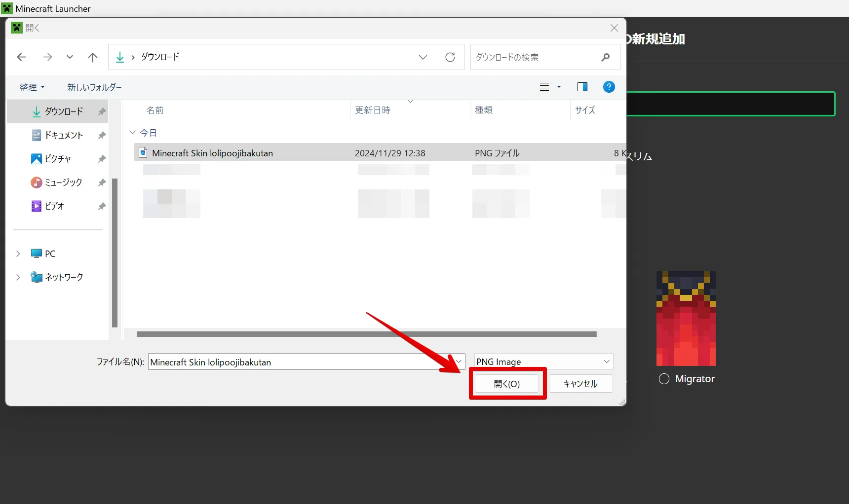The height and width of the screenshot is (504, 849).
Task: Click the Minecraft Launcher title icon
Action: [7, 8]
